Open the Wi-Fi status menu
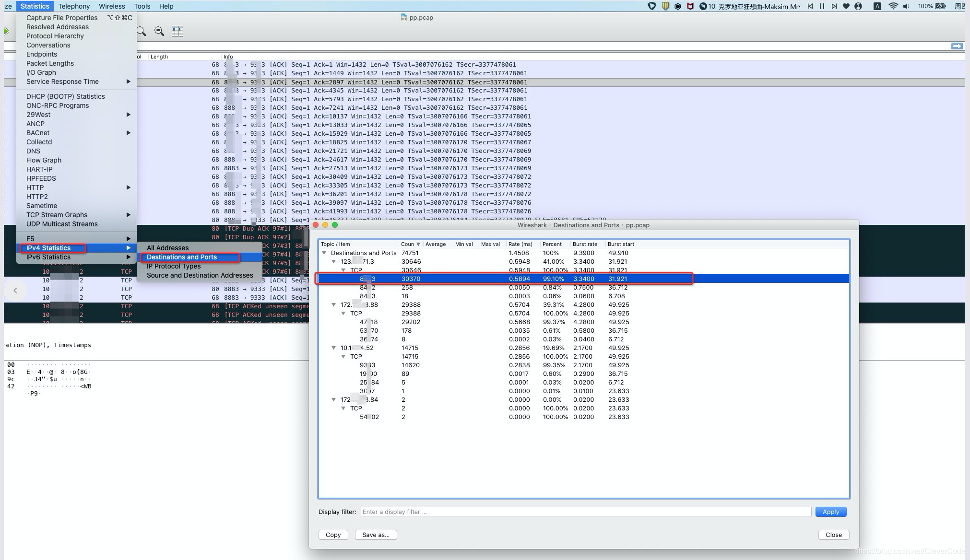 893,6
